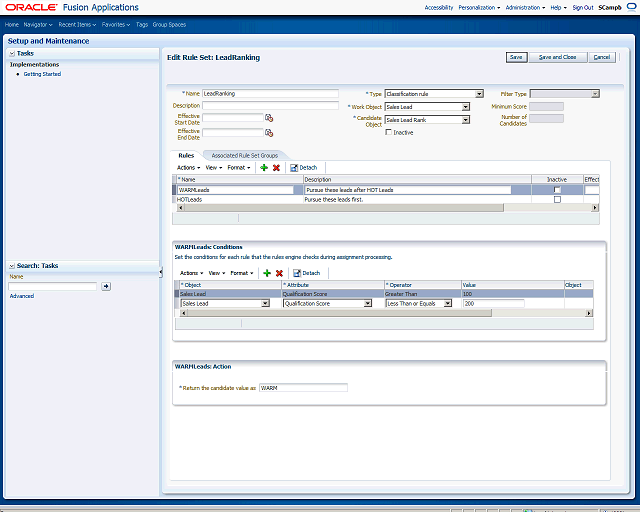Open Group Spaces link
Viewport: 640px width, 512px height.
(x=169, y=25)
